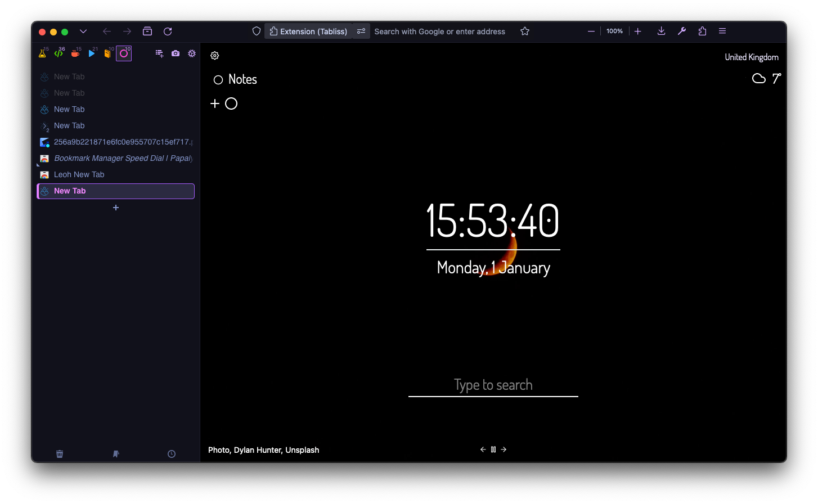Image resolution: width=818 pixels, height=504 pixels.
Task: Open the New Tab with terminal icon
Action: coord(116,125)
